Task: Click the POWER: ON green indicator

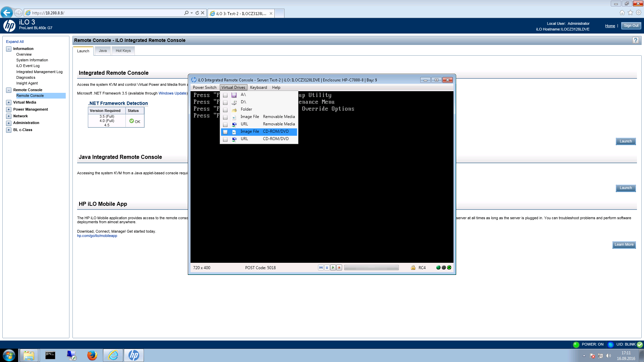Action: click(x=576, y=345)
